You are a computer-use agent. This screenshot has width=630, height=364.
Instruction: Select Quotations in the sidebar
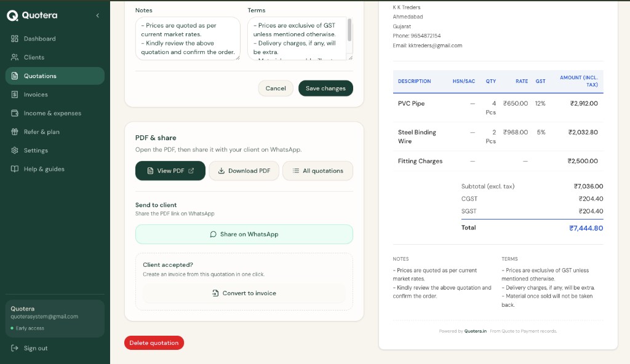(x=55, y=76)
